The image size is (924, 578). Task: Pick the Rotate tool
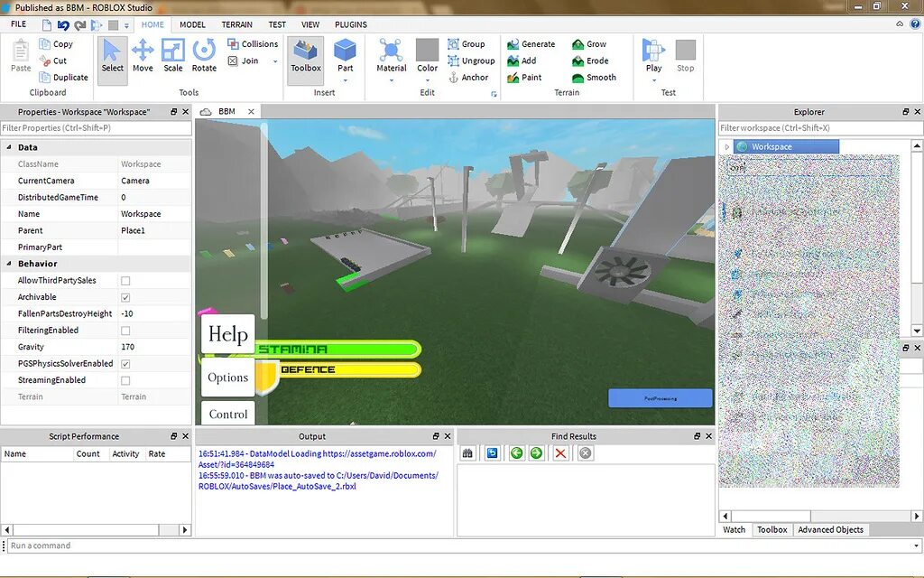(x=204, y=57)
